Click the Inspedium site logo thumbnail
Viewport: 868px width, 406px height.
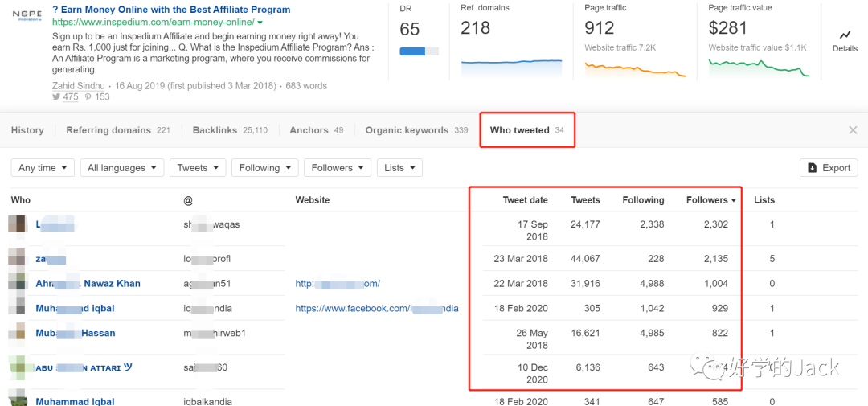pyautogui.click(x=27, y=15)
